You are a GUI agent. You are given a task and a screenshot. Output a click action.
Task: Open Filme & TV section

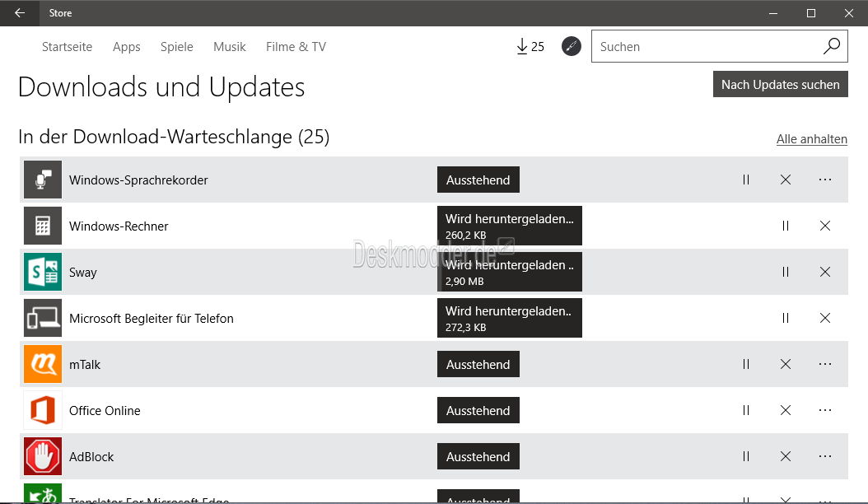click(296, 46)
